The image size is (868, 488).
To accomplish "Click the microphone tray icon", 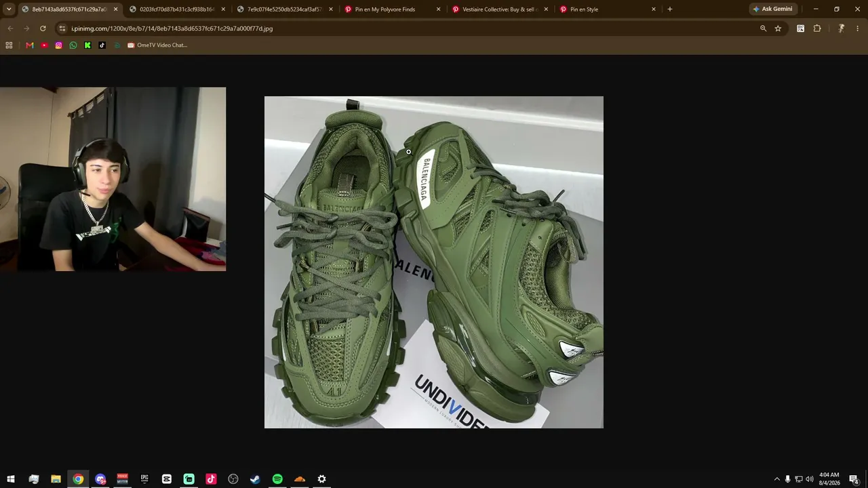I will click(x=787, y=479).
